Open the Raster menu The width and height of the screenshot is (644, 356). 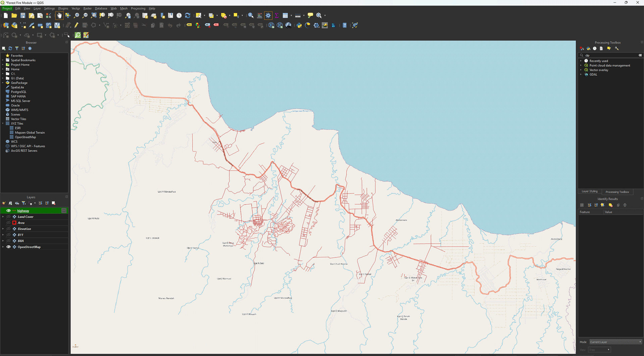tap(87, 8)
